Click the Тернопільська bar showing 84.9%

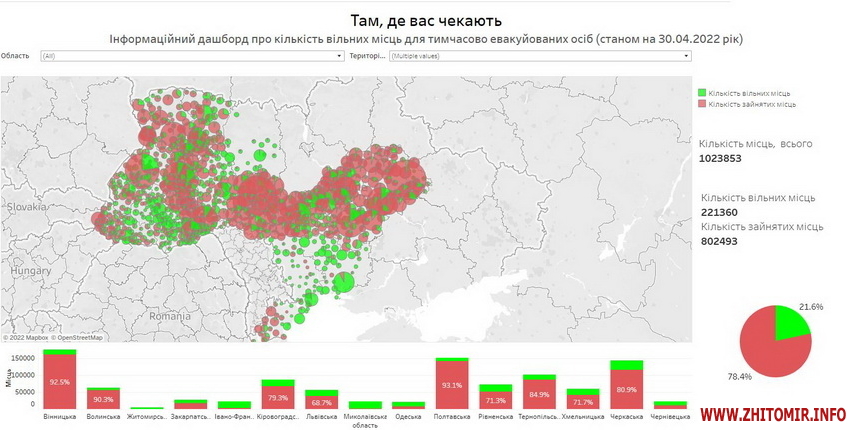(539, 394)
